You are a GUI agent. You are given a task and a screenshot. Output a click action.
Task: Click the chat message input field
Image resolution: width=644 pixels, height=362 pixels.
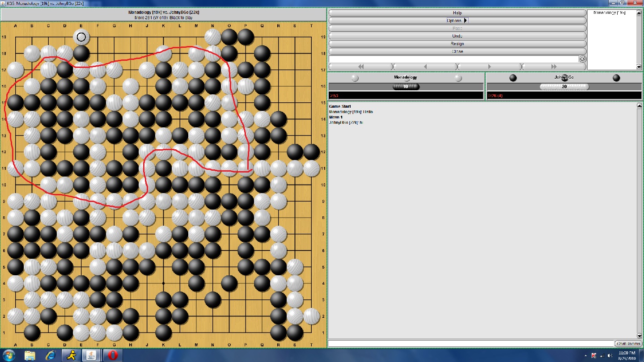pyautogui.click(x=470, y=344)
